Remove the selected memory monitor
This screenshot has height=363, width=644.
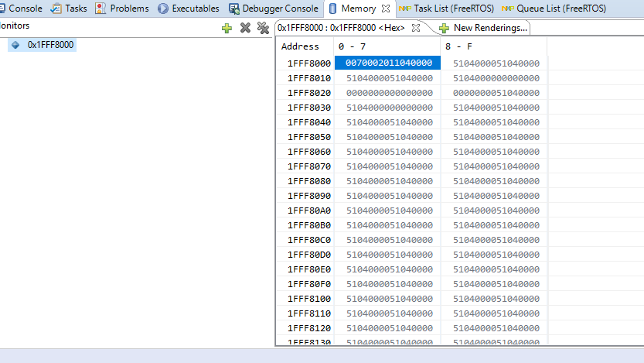coord(245,28)
